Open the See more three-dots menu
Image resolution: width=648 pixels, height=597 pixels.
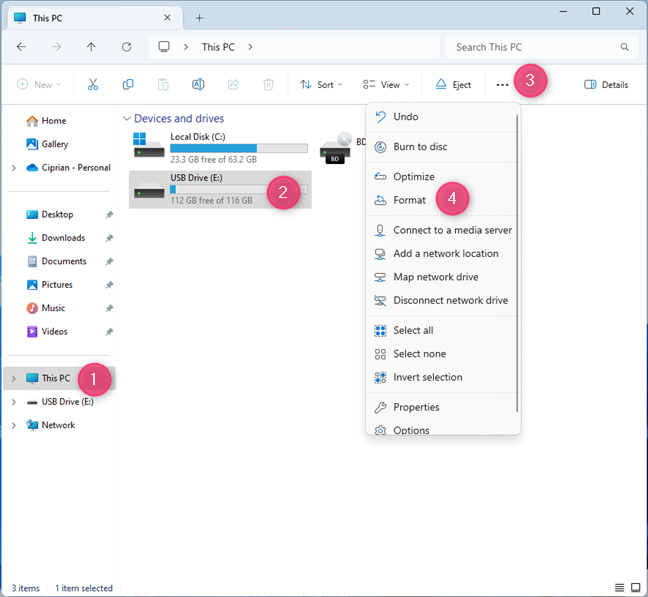[502, 85]
